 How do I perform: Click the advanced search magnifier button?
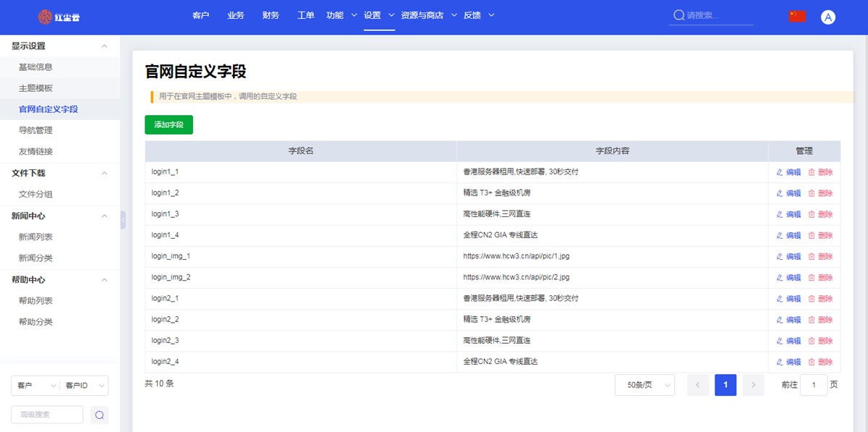tap(100, 415)
